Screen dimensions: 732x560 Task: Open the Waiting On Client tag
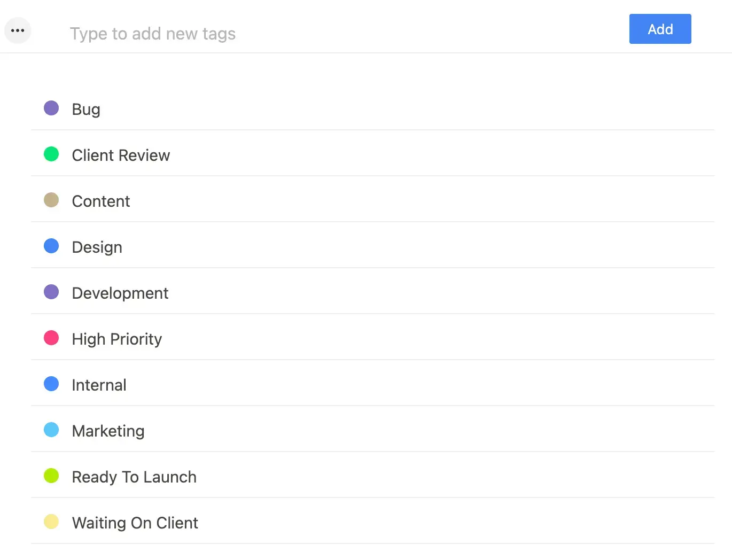135,523
